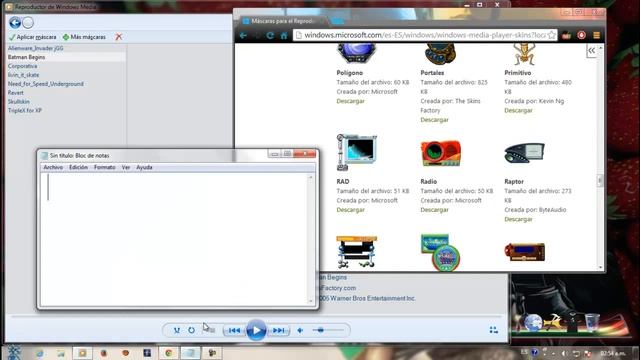The width and height of the screenshot is (640, 360).
Task: Click Notepad vertical scrollbar down arrow
Action: [x=311, y=301]
